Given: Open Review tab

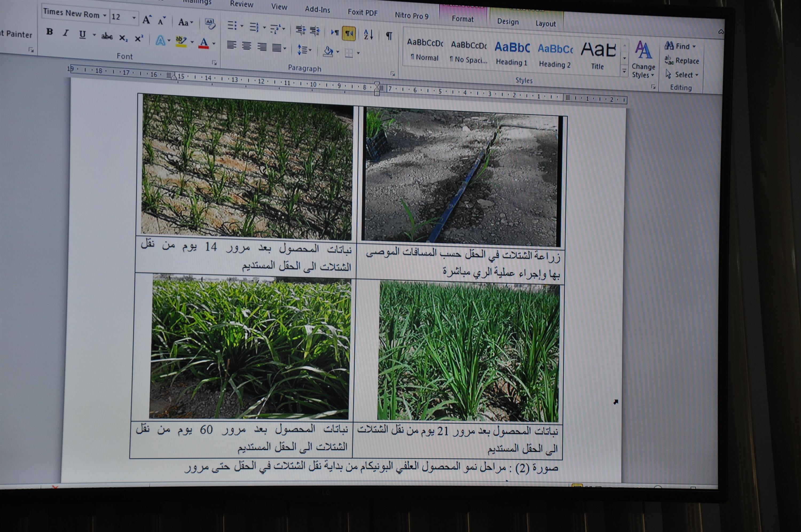Looking at the screenshot, I should pos(241,5).
